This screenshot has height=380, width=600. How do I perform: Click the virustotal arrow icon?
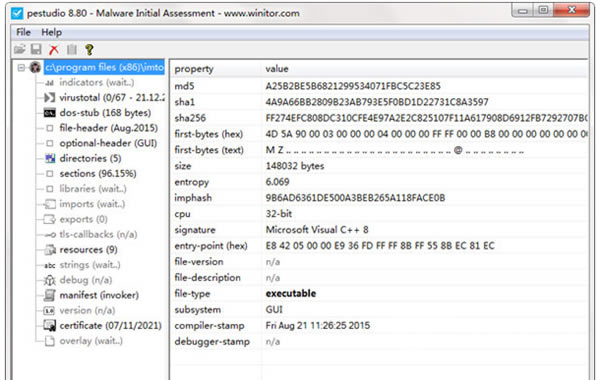click(x=49, y=98)
